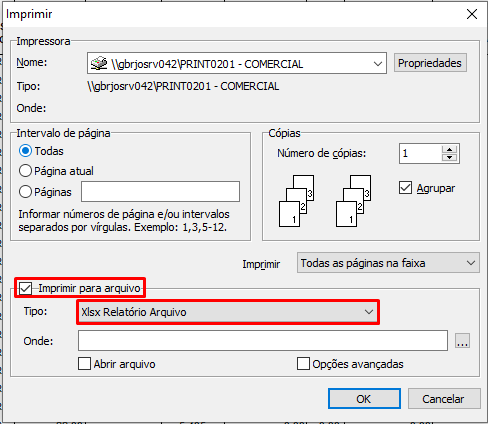488x424 pixels.
Task: Click the Páginas range input field
Action: [160, 192]
